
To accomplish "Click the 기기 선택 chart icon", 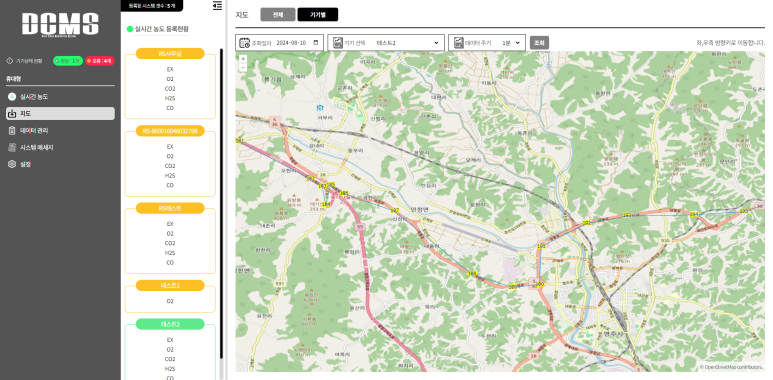I will pos(337,43).
